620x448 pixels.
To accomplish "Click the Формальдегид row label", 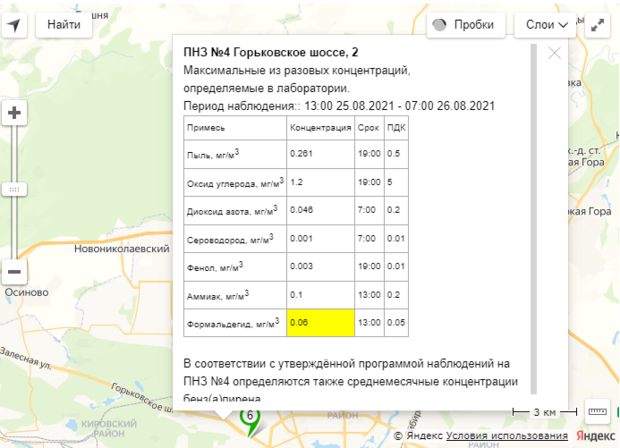I will coord(232,323).
